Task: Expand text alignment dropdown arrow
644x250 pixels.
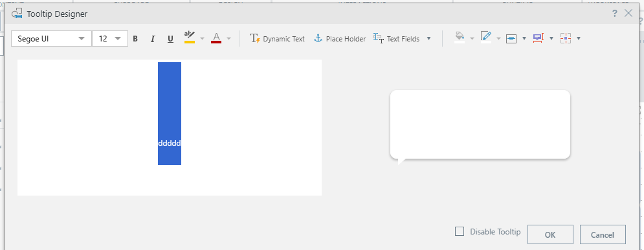Action: tap(524, 39)
